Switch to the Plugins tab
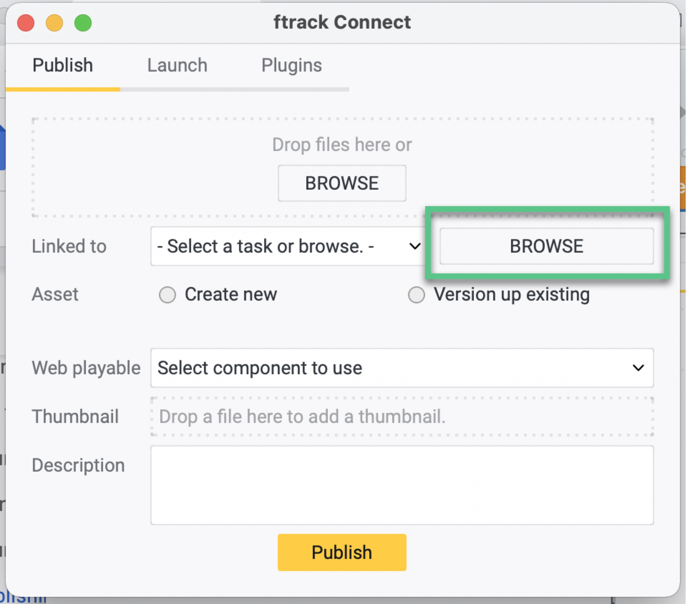 292,65
